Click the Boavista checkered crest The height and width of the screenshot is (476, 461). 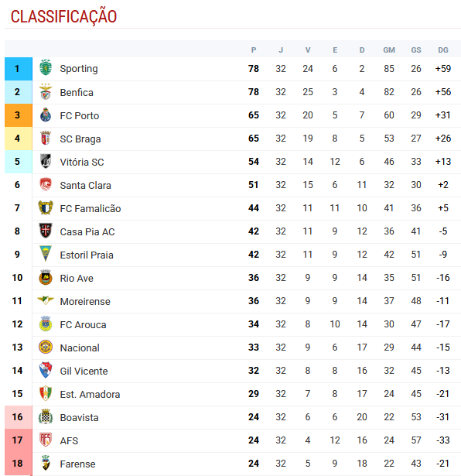[x=46, y=417]
